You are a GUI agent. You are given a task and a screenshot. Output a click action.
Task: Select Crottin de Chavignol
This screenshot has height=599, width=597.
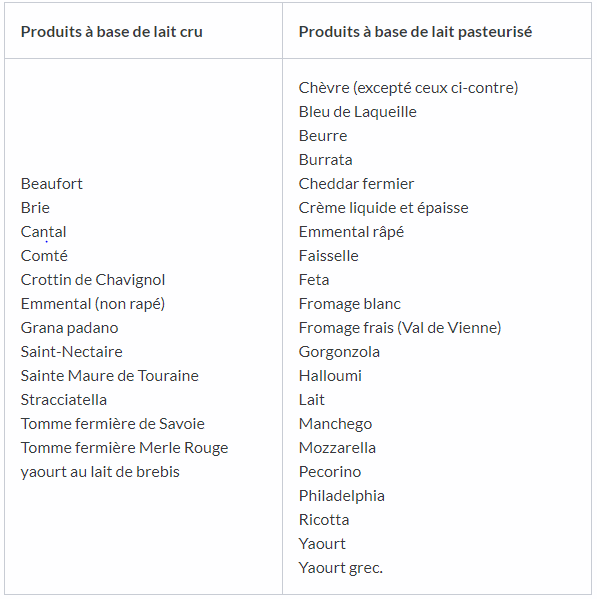coord(93,280)
